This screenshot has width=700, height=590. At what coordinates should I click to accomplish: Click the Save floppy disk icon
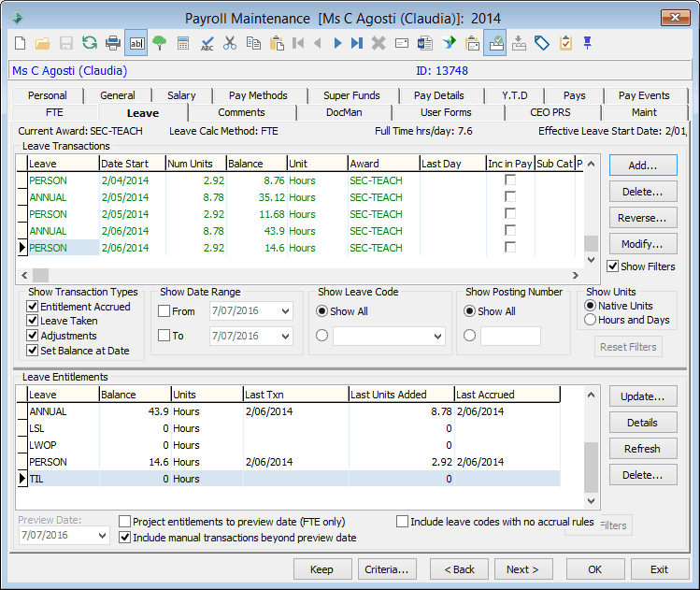[66, 43]
